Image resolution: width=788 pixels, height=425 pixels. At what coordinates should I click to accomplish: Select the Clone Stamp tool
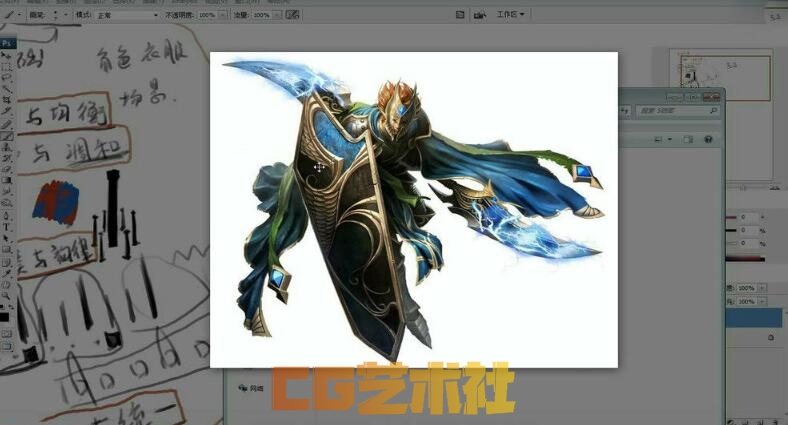click(7, 147)
